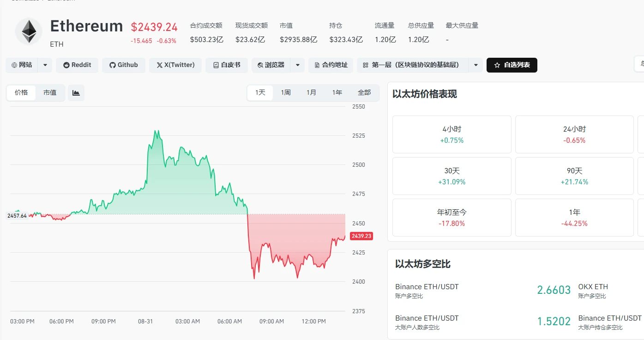Open the Reddit link
644x340 pixels.
tap(77, 65)
